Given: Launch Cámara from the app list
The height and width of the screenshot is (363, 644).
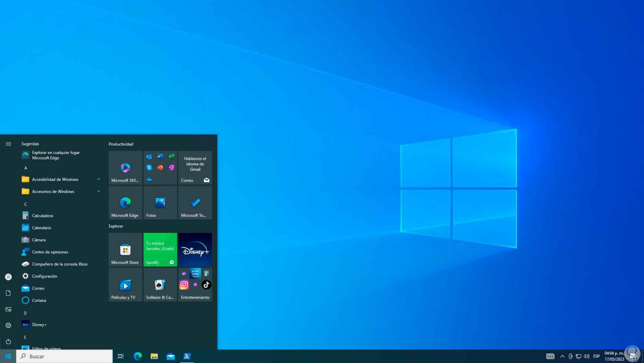Looking at the screenshot, I should pos(62,240).
